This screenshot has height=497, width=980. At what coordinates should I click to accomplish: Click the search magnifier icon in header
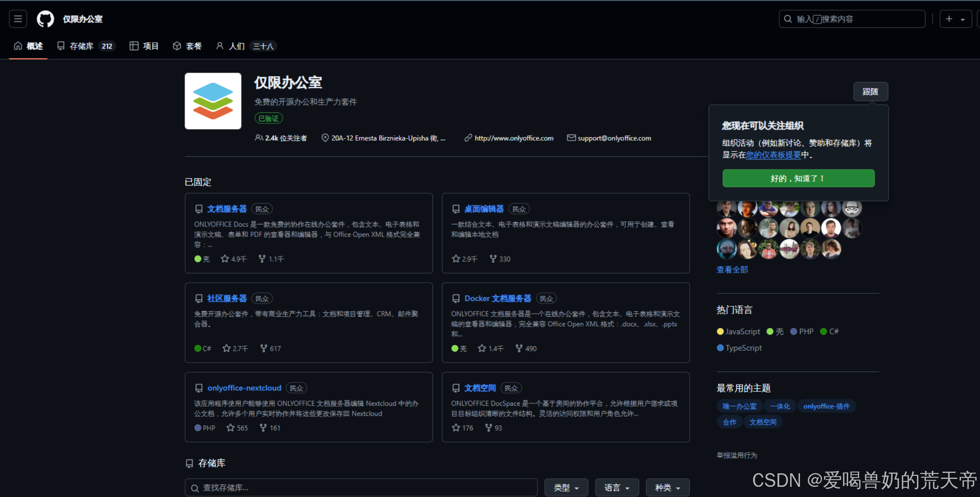click(x=788, y=19)
